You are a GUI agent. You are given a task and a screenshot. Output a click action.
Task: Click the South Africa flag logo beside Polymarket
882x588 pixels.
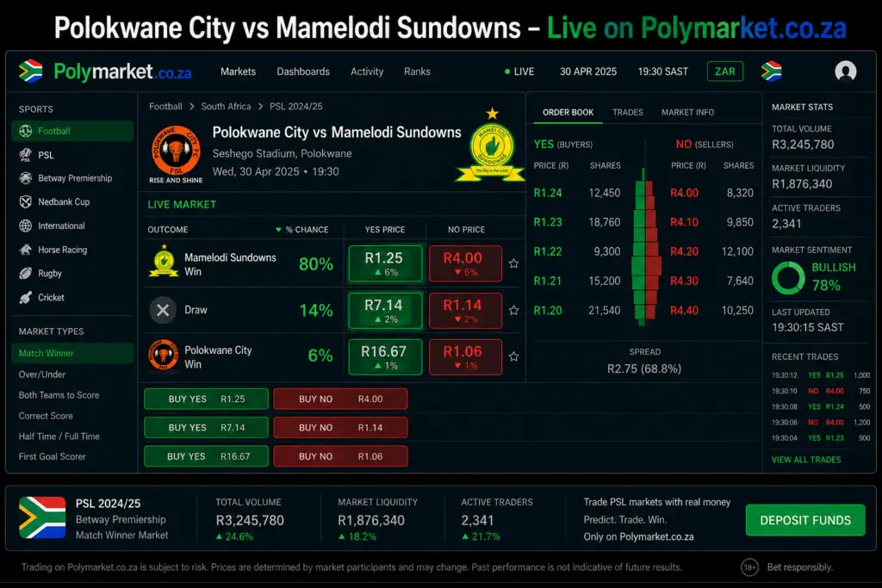click(30, 71)
